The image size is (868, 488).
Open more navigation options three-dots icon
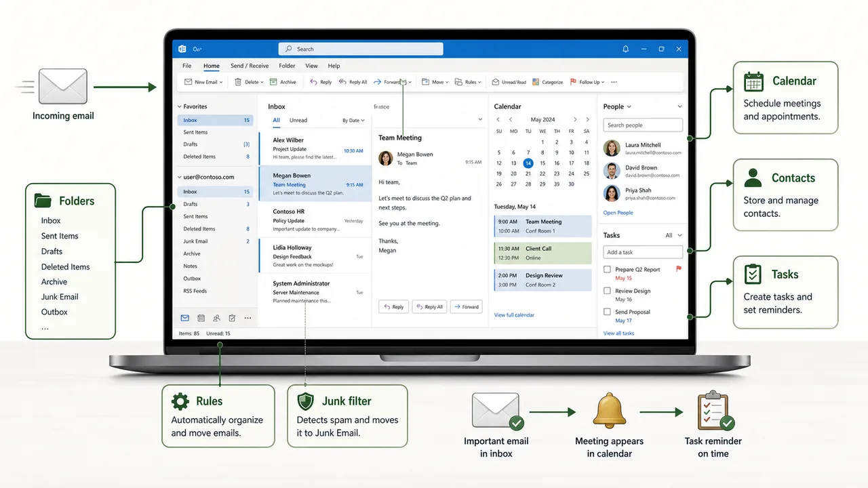coord(248,318)
